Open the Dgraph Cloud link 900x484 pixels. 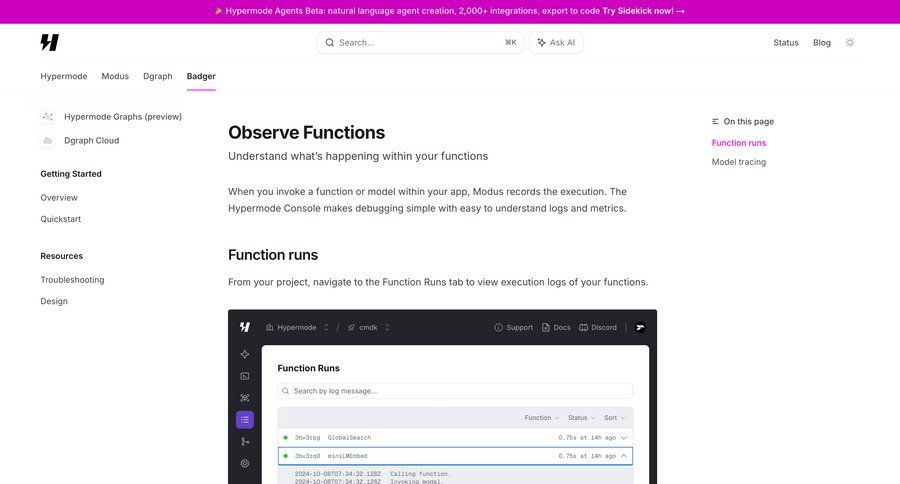pyautogui.click(x=92, y=141)
